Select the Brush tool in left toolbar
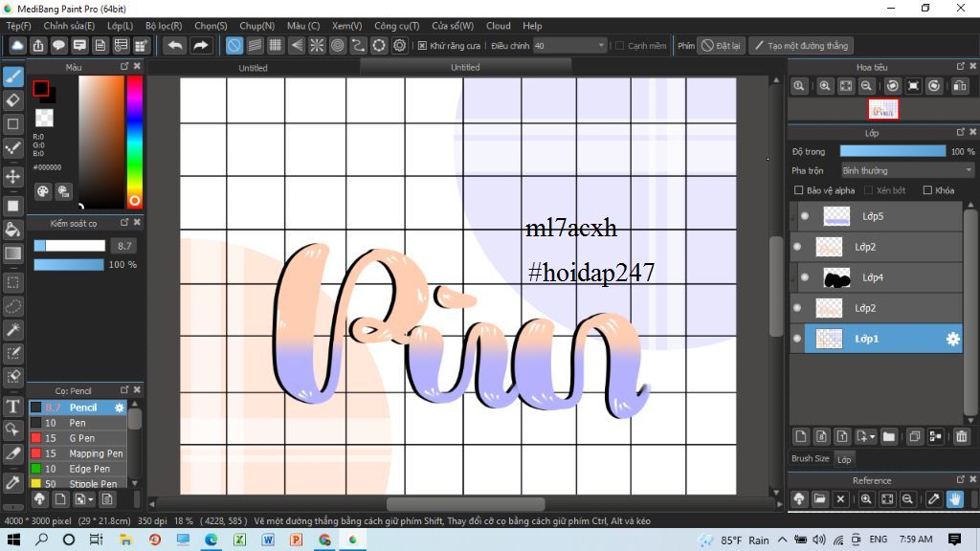 (13, 77)
